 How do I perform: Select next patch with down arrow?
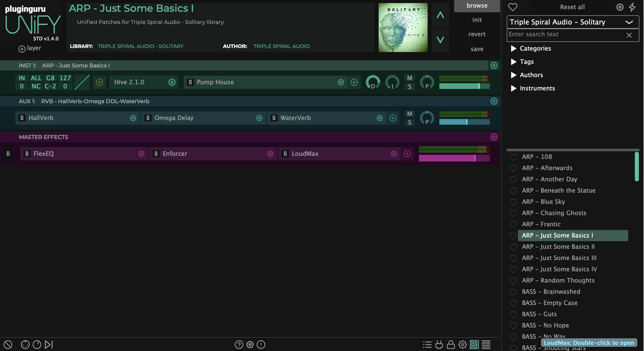tap(440, 40)
